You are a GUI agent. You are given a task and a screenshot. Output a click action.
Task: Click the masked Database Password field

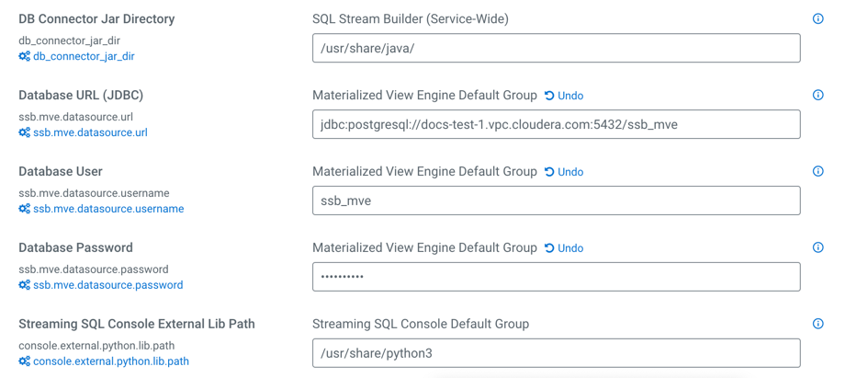556,277
